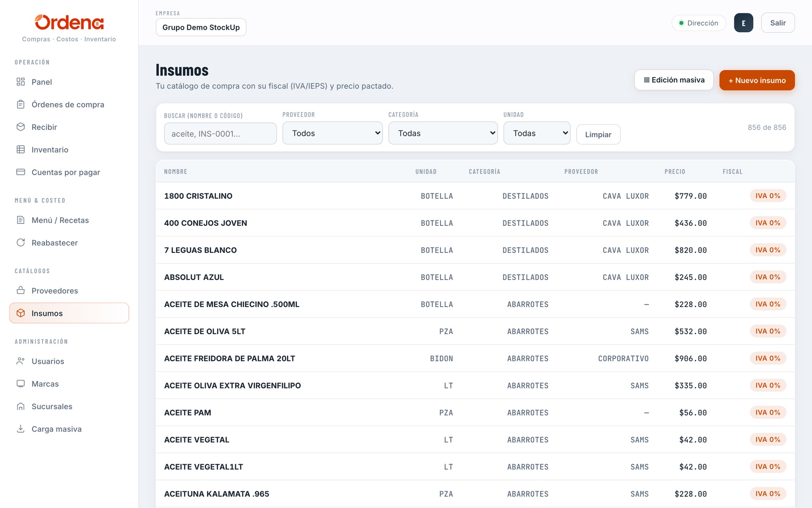
Task: Click the NOMBRE column header
Action: point(175,172)
